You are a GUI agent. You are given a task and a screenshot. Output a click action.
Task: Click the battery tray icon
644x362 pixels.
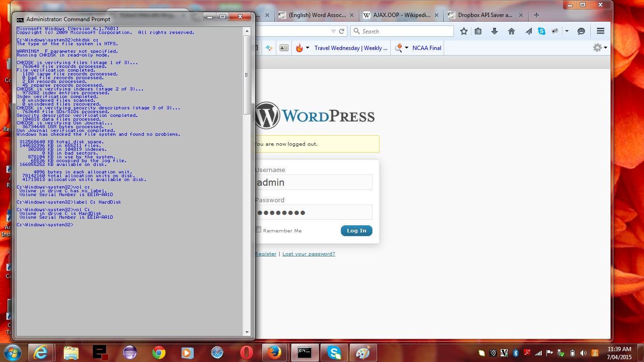click(x=572, y=353)
